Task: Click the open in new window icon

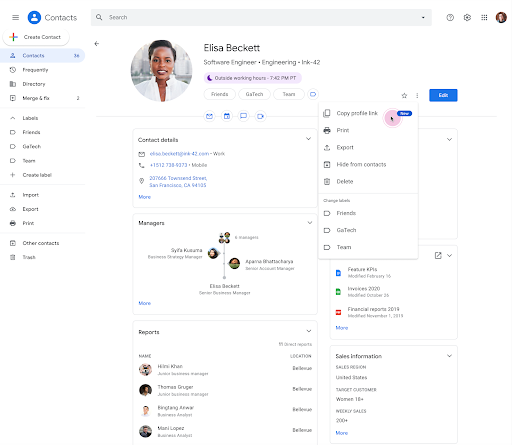Action: click(x=438, y=255)
